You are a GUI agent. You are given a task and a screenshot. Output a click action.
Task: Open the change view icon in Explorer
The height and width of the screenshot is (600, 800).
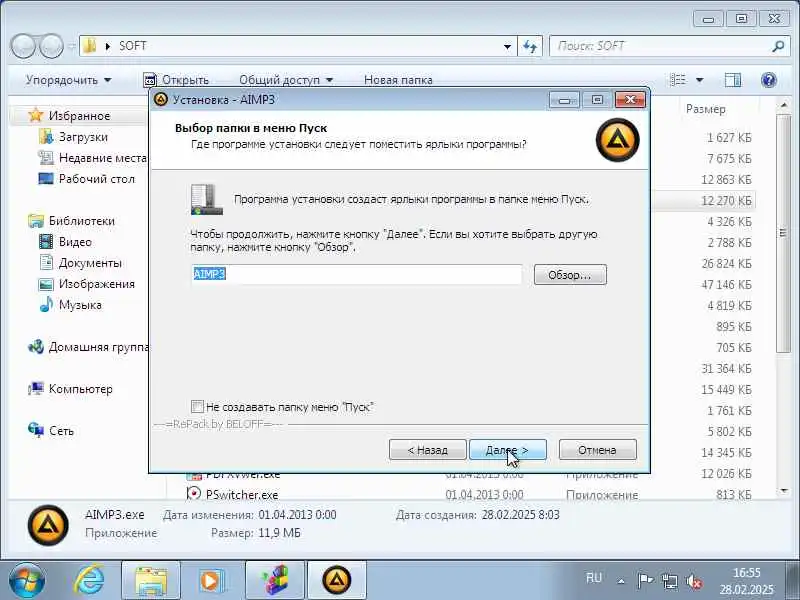tap(678, 80)
